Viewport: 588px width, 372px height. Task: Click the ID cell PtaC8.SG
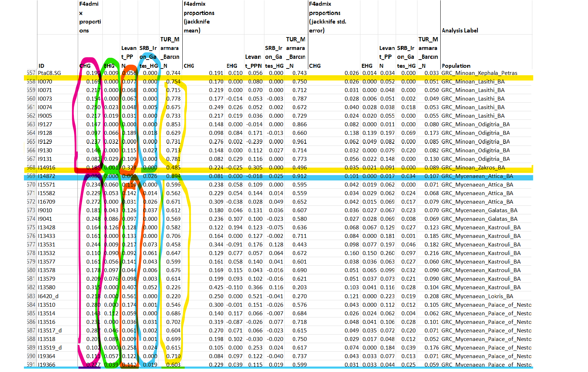coord(50,73)
